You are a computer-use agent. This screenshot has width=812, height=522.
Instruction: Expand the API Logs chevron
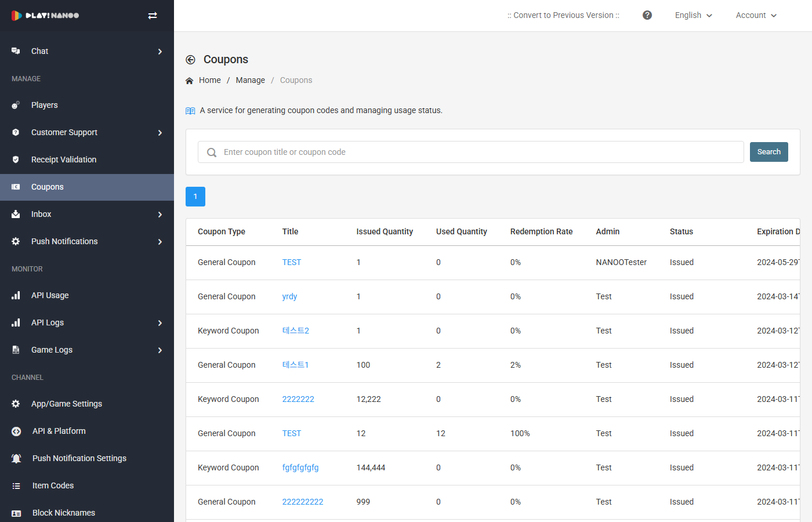point(160,323)
